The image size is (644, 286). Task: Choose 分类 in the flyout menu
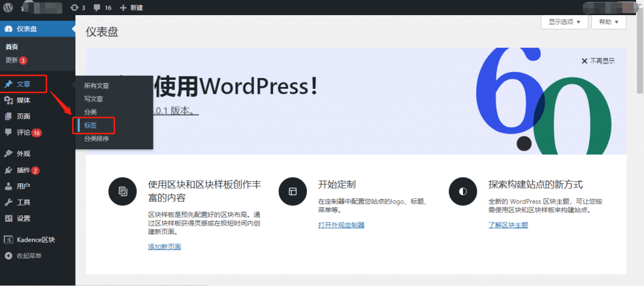click(x=91, y=112)
